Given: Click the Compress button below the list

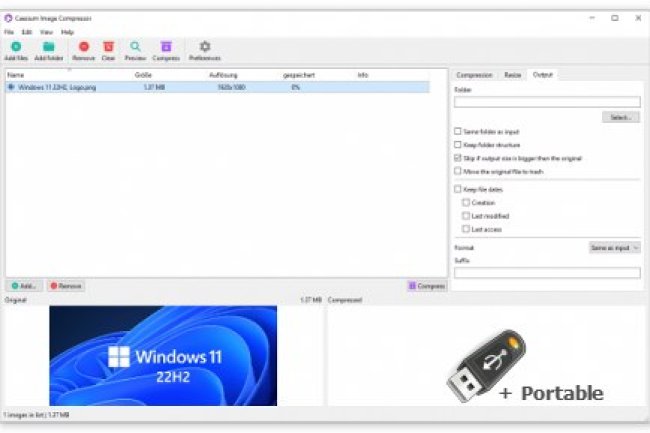Looking at the screenshot, I should tap(426, 286).
